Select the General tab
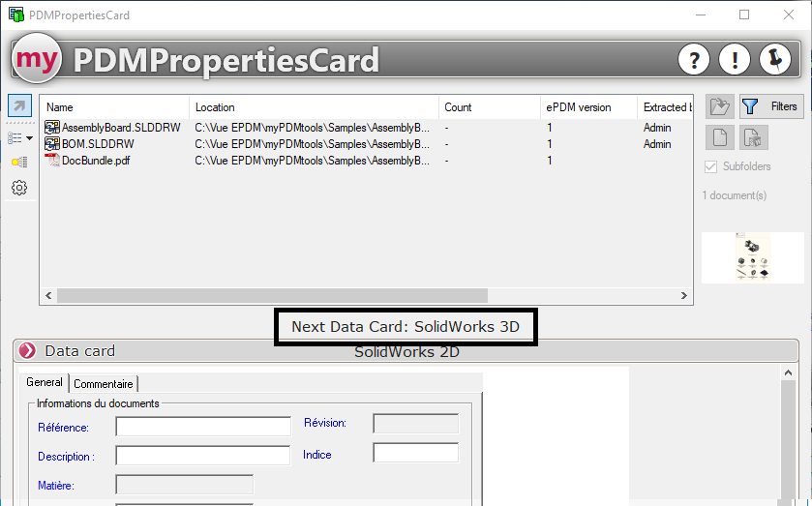This screenshot has width=812, height=506. click(45, 382)
